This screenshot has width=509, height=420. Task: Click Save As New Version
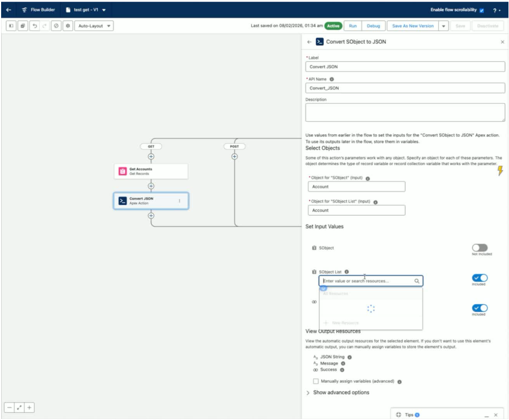[x=412, y=26]
